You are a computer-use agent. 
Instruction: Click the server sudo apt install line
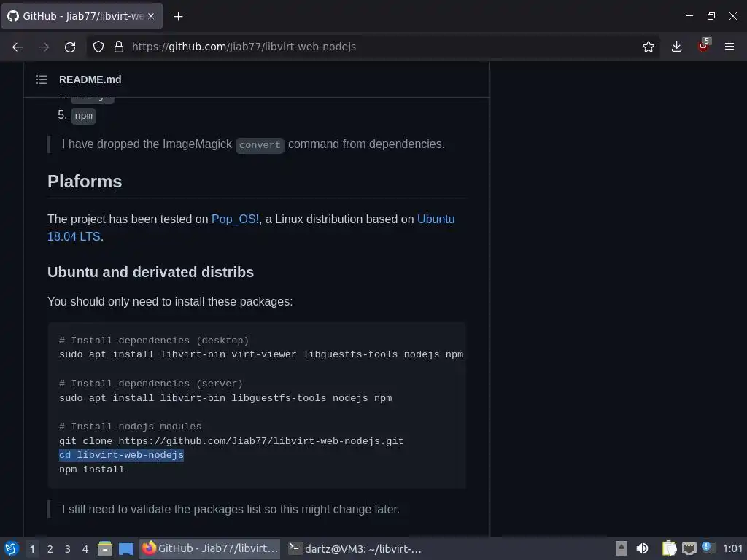click(x=225, y=398)
